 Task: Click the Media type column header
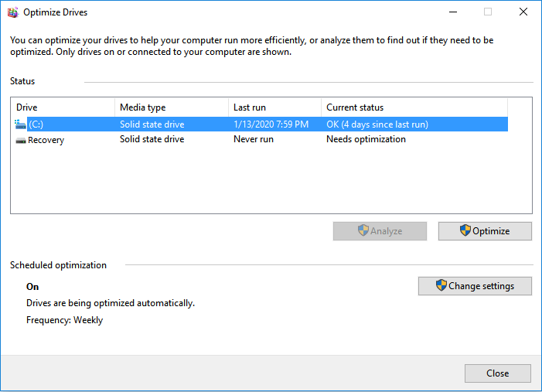coord(170,107)
